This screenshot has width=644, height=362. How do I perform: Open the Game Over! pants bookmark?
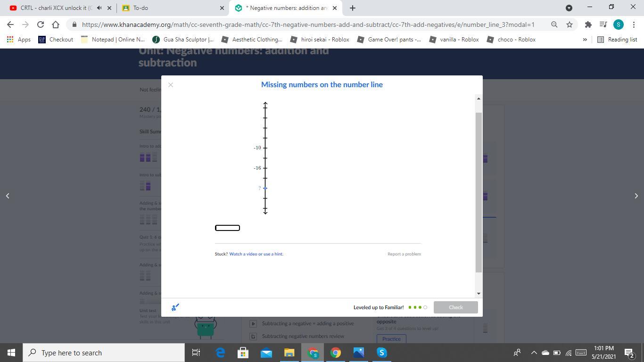389,40
